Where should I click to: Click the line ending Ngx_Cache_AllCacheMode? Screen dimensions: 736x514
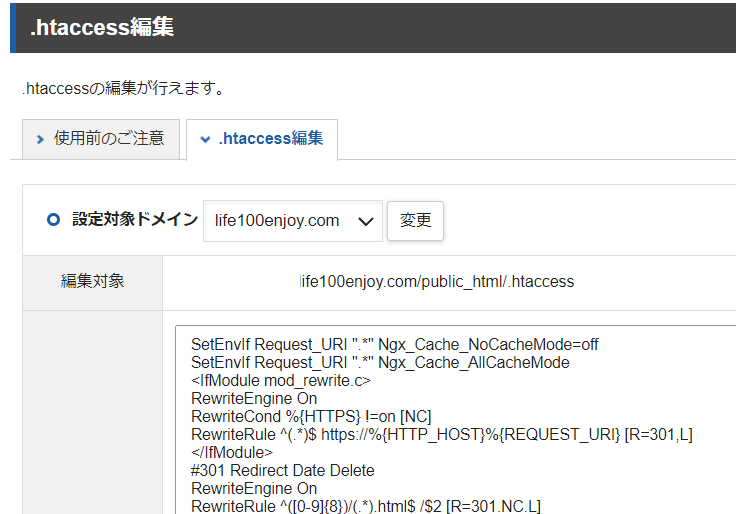[x=380, y=362]
